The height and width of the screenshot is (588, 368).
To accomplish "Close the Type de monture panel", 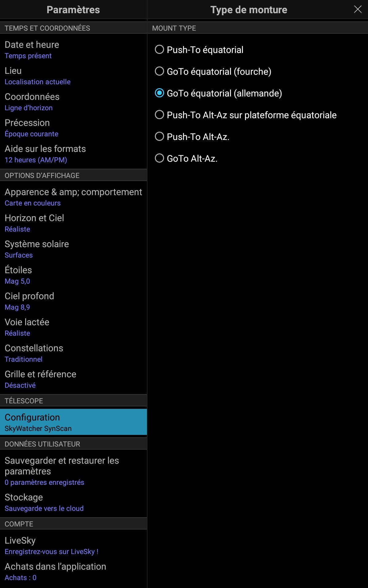I will coord(358,9).
